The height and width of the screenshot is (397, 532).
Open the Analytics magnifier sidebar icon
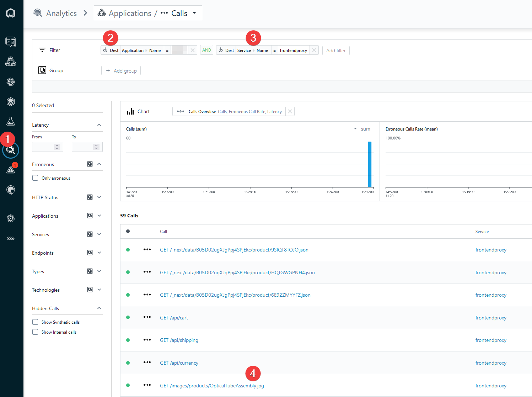(x=11, y=150)
